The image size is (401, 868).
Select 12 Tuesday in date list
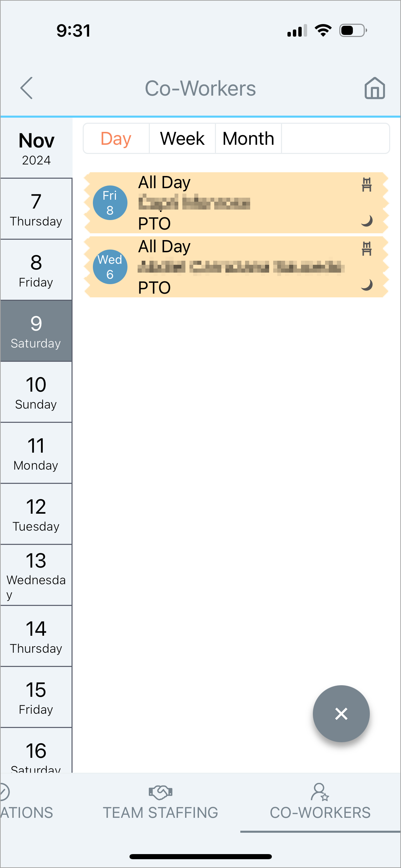click(x=36, y=514)
